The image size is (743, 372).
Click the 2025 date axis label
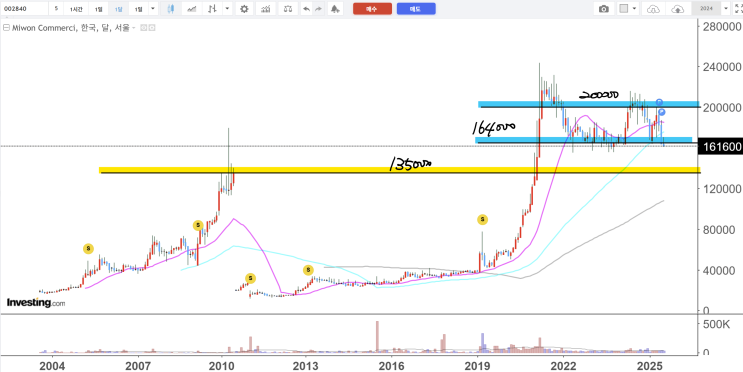[650, 366]
